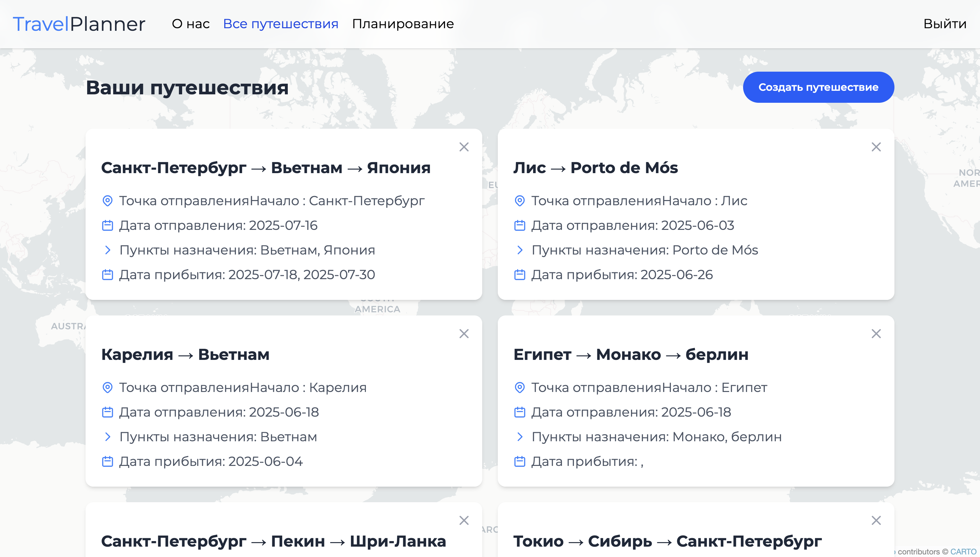
Task: Click location pin icon for Египет start
Action: point(519,387)
